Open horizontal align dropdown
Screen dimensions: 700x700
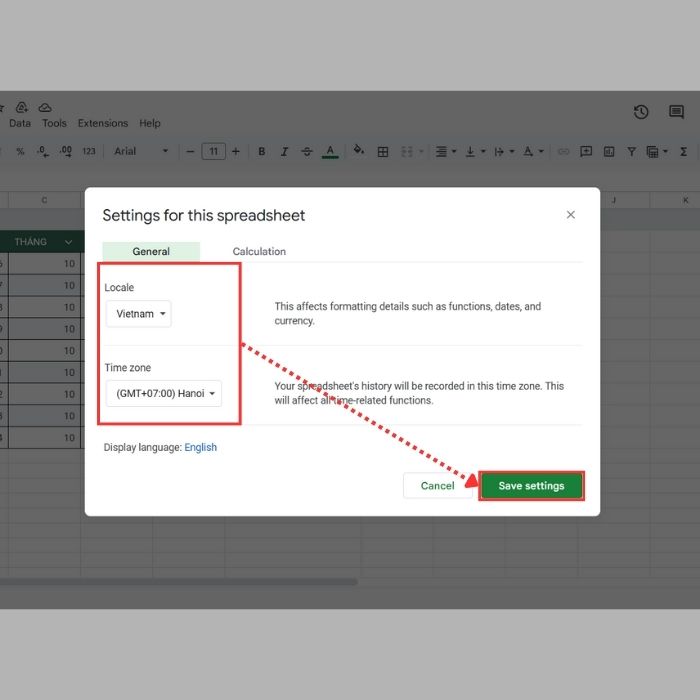[x=445, y=152]
